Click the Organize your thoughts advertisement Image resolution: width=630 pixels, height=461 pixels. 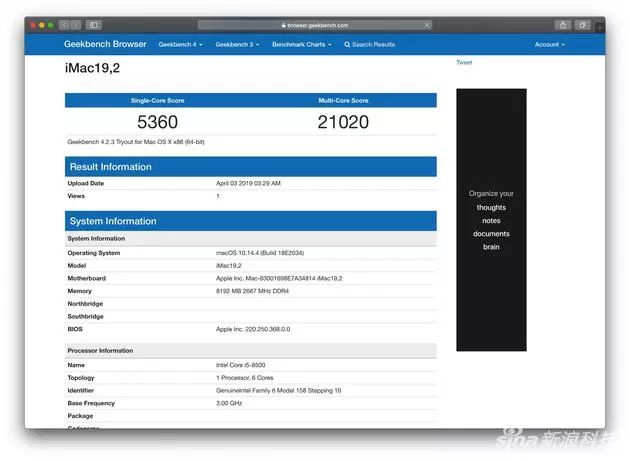click(x=491, y=220)
